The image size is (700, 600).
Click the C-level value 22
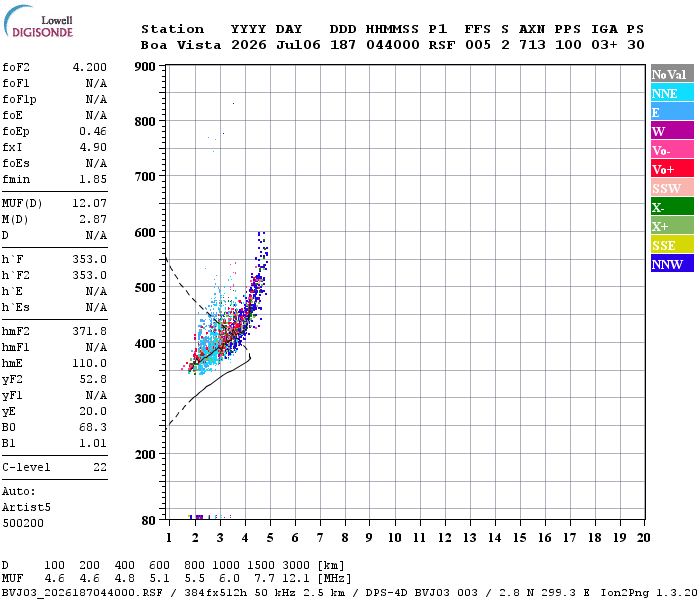(x=100, y=467)
